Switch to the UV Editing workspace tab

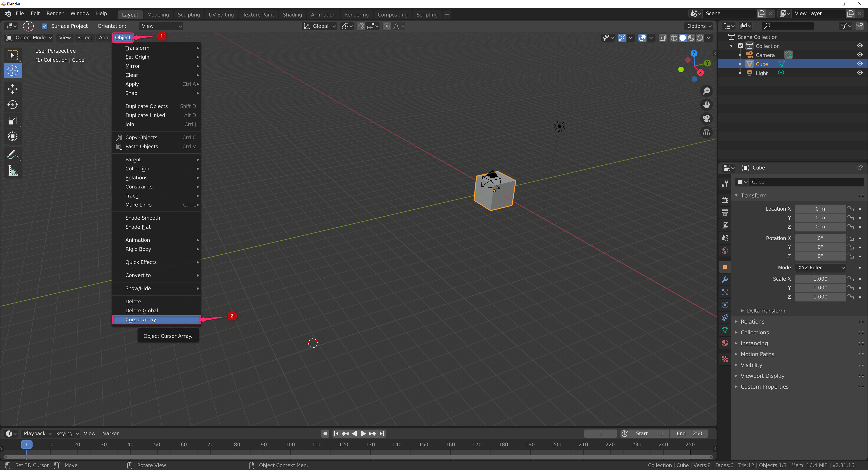point(221,14)
